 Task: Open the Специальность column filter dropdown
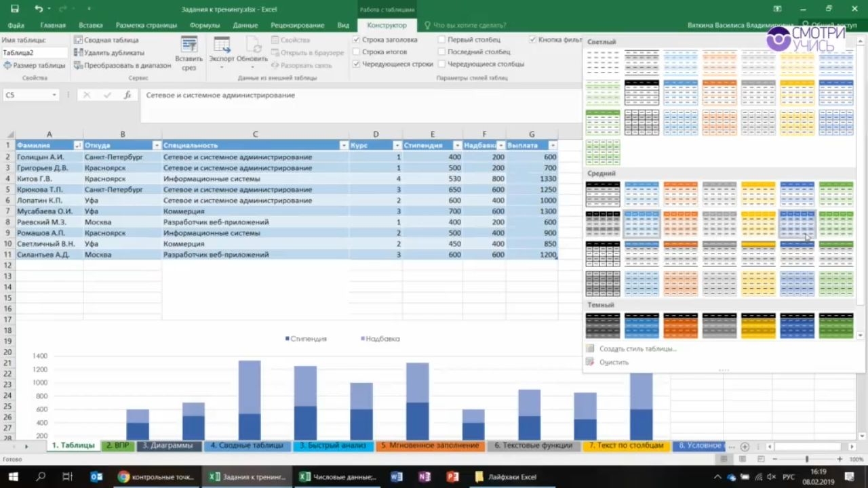tap(344, 146)
